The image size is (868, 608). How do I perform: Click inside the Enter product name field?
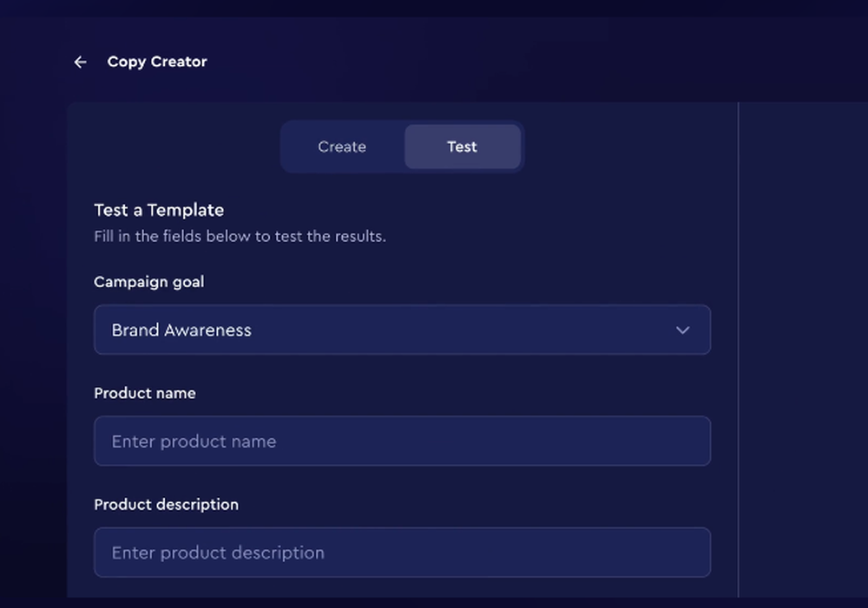tap(402, 441)
